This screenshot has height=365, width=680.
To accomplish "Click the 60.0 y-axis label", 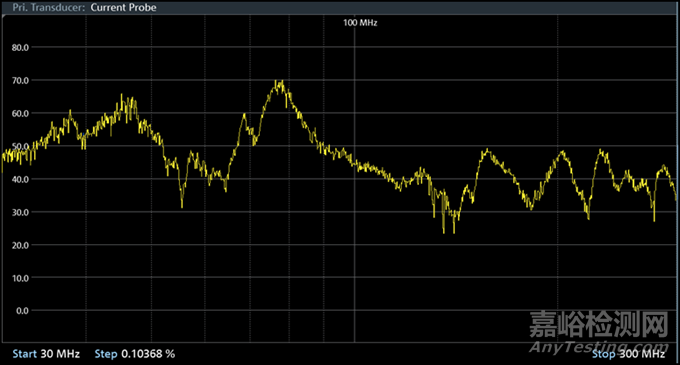I will [20, 114].
